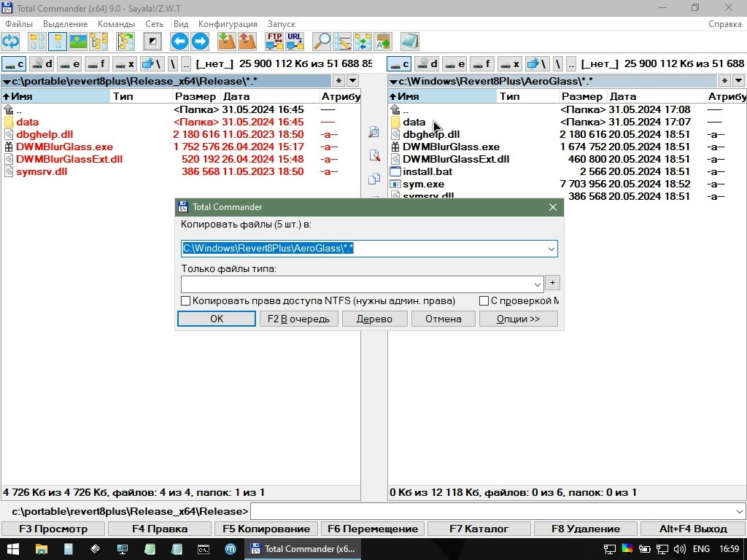This screenshot has width=747, height=560.
Task: Open the Справка menu
Action: (724, 24)
